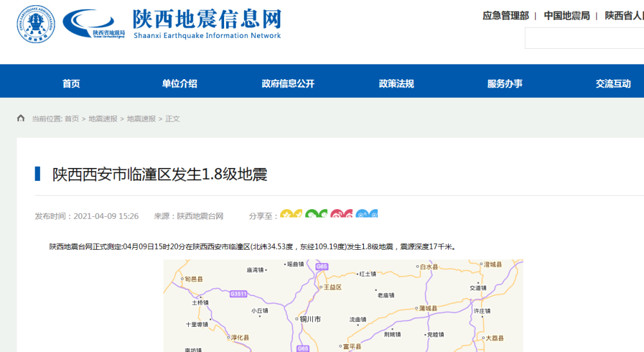Click the source text 来源:陕西地震台网
Screen dimensions: 644x352
[189, 216]
